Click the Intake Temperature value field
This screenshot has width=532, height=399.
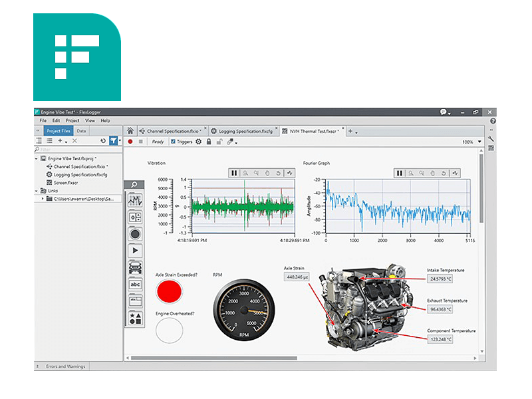coord(440,279)
